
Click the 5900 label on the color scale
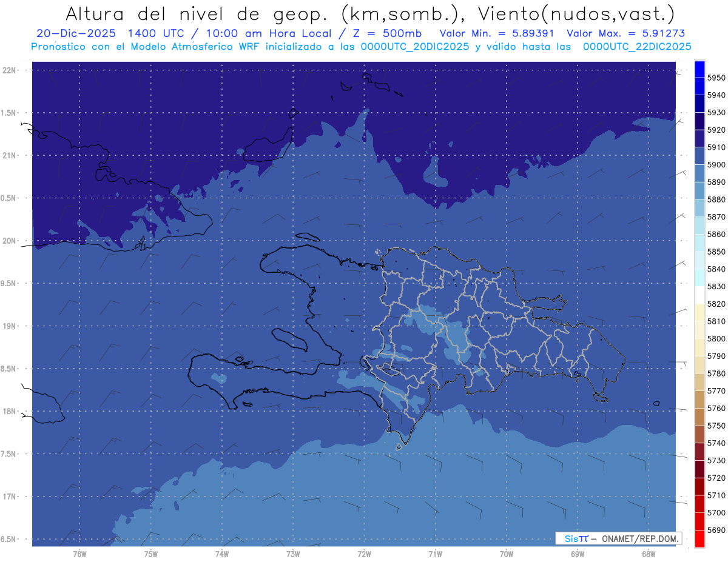click(x=716, y=165)
